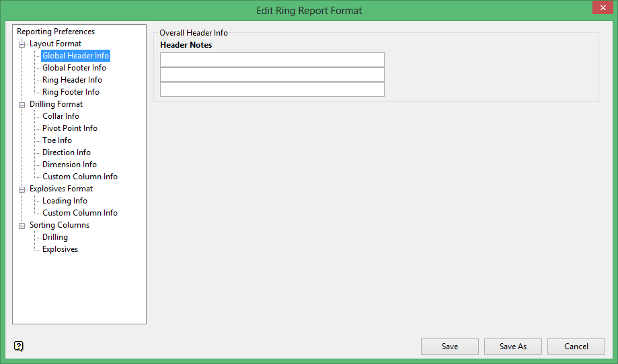Select Global Header Info in tree
Viewport: 618px width, 364px height.
(76, 56)
